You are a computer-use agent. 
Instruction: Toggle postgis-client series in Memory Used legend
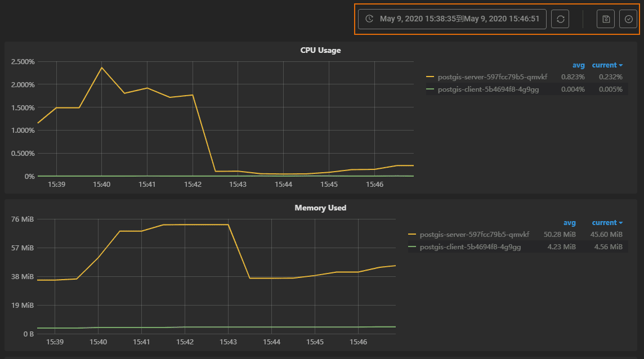coord(470,246)
